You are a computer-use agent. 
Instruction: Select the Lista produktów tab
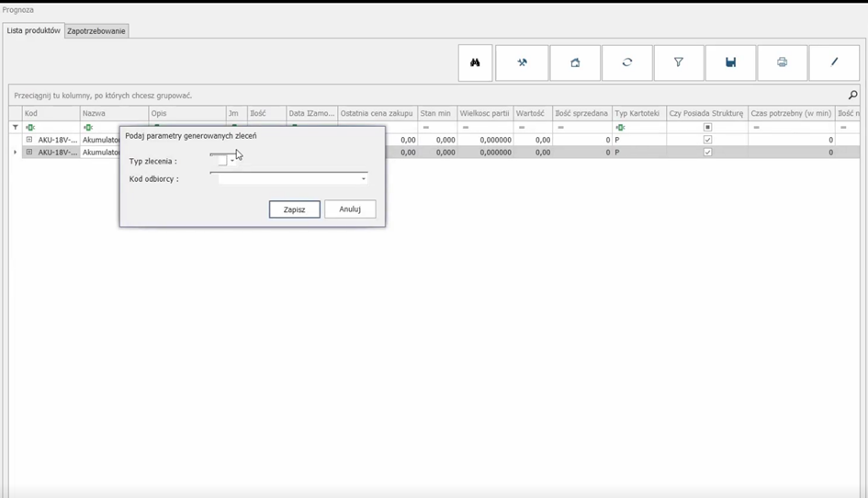point(34,30)
